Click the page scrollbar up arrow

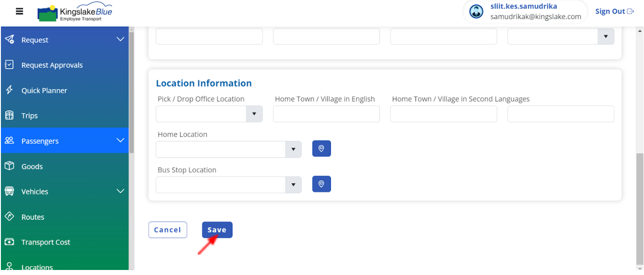pos(640,31)
